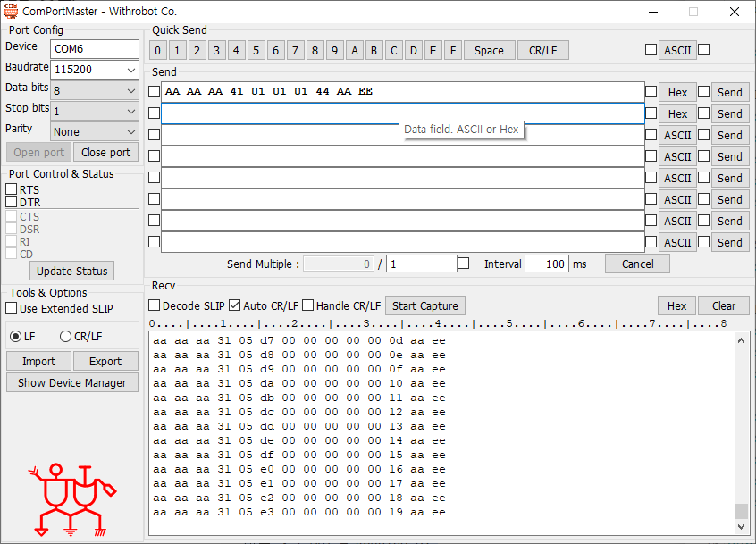Screen dimensions: 756x544
Task: Click the Cancel button
Action: click(637, 264)
